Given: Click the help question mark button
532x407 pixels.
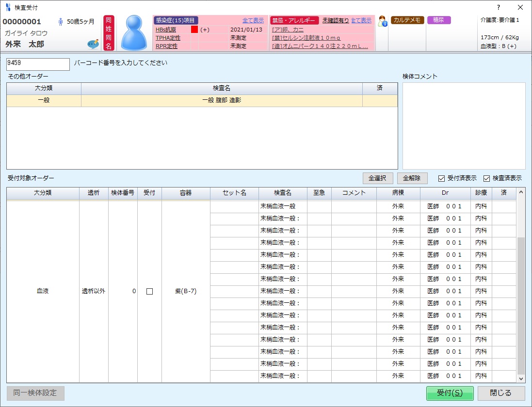Looking at the screenshot, I should point(498,7).
